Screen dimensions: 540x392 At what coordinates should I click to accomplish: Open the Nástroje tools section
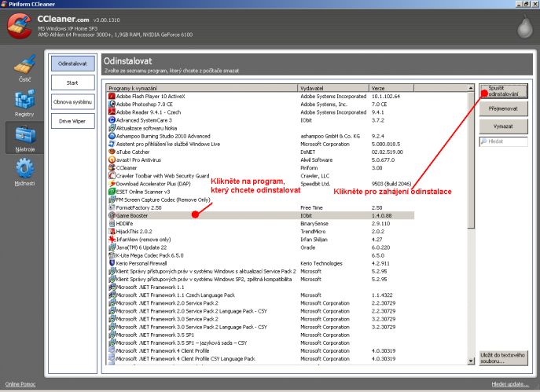[25, 138]
